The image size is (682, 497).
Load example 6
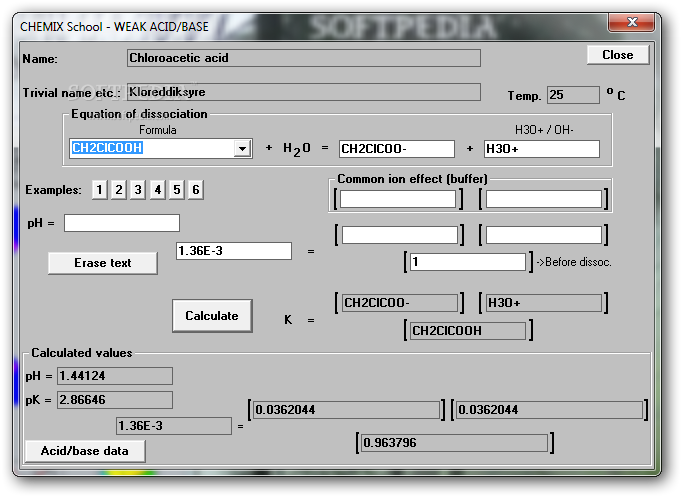click(x=196, y=190)
